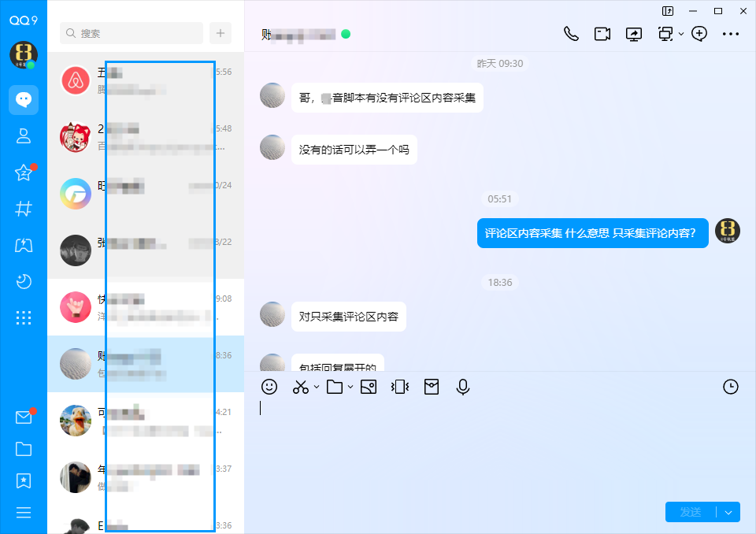This screenshot has width=756, height=534.
Task: Click the screenshot scissors tool
Action: coord(301,387)
